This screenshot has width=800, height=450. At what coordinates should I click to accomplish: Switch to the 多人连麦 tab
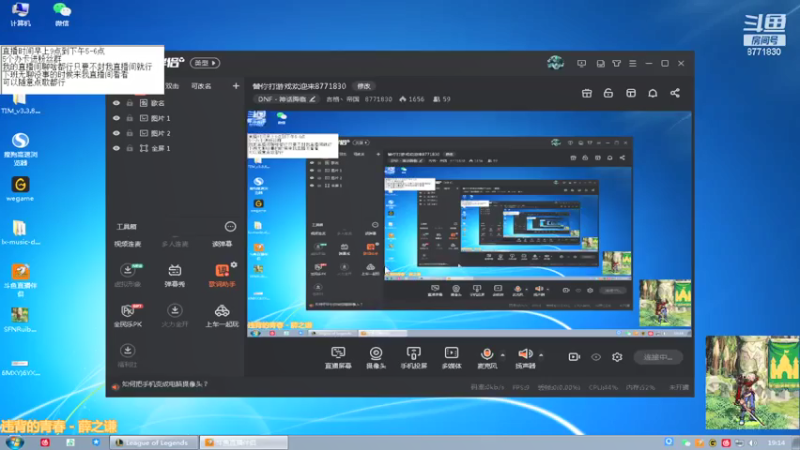tap(174, 244)
